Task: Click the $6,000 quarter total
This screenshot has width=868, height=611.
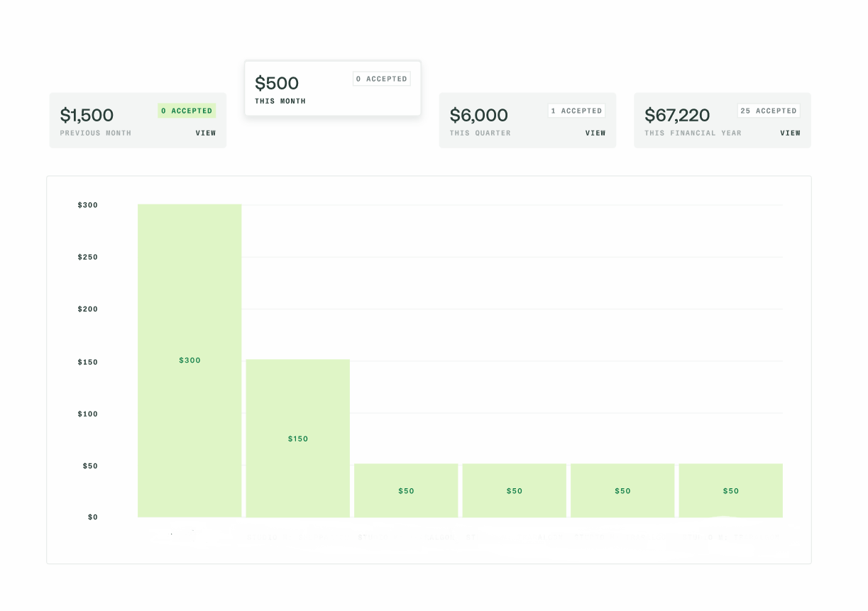Action: 479,115
